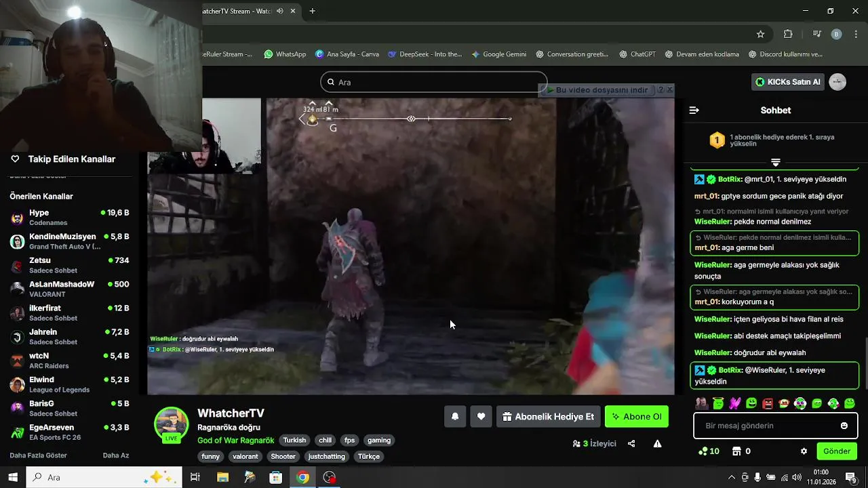Select the pink X emote

pyautogui.click(x=735, y=403)
